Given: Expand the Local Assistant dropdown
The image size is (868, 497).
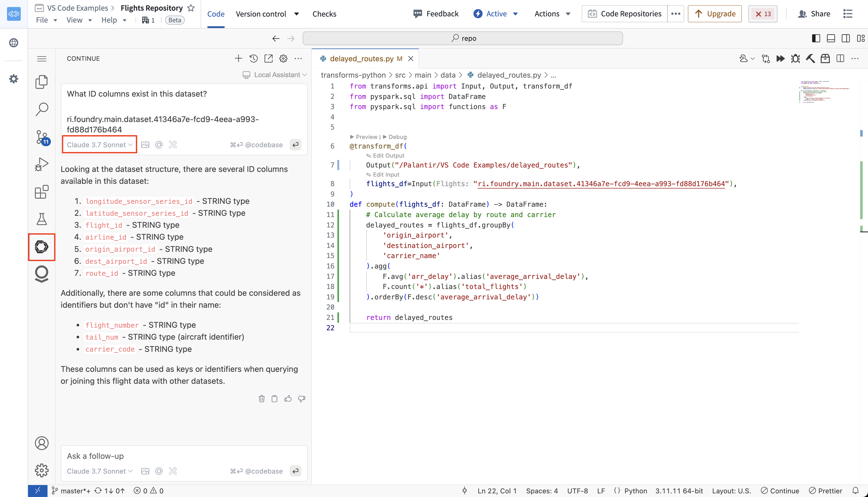Looking at the screenshot, I should 275,75.
